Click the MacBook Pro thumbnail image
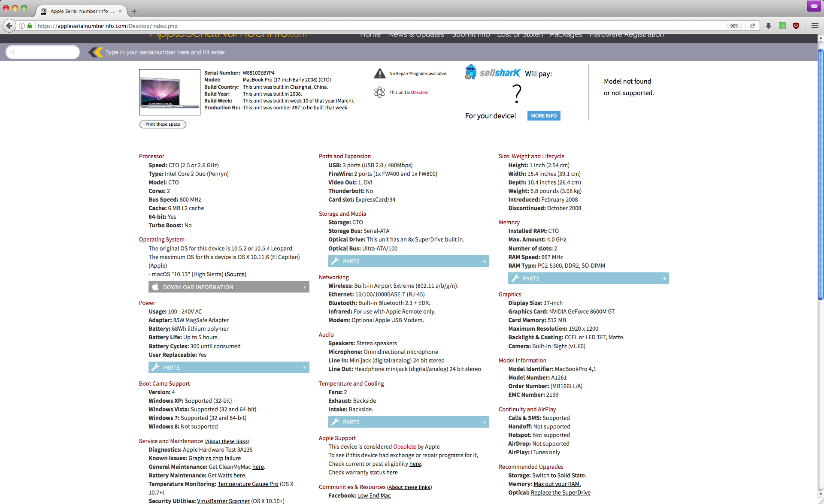 click(x=170, y=92)
